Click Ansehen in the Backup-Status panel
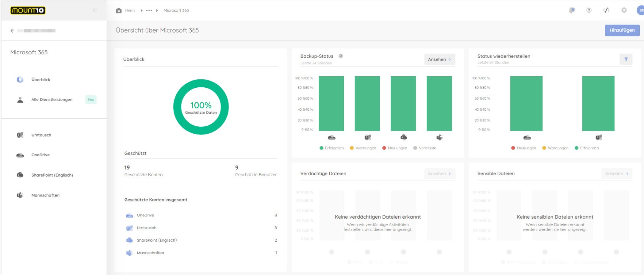Image resolution: width=644 pixels, height=275 pixels. pyautogui.click(x=439, y=59)
